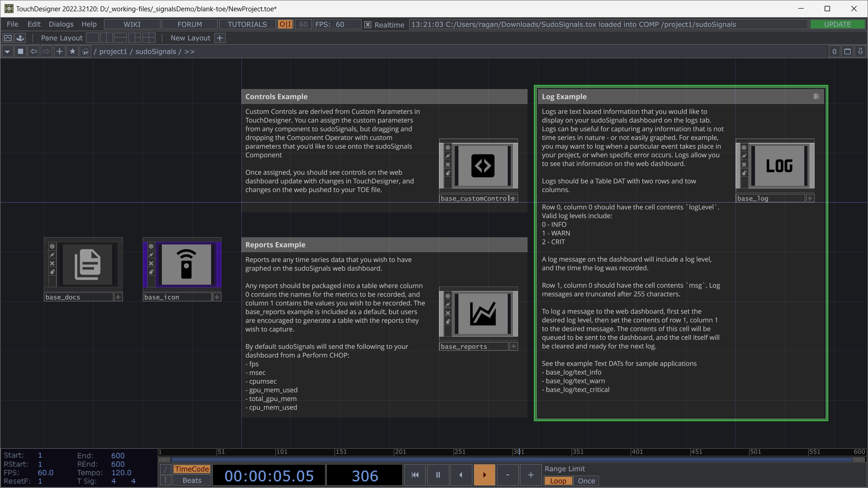This screenshot has height=488, width=868.
Task: Select left-right split pane layout
Action: pyautogui.click(x=106, y=38)
